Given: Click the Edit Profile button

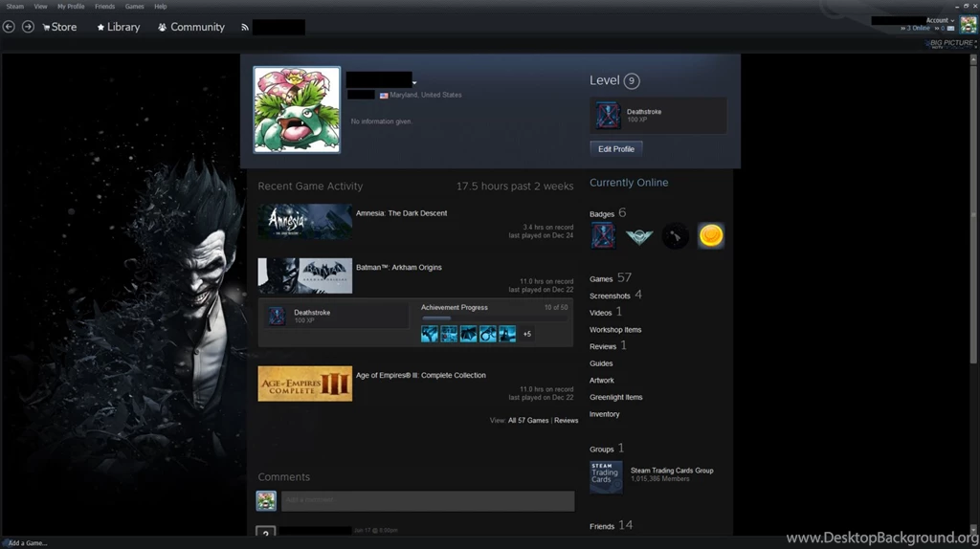Looking at the screenshot, I should [x=616, y=149].
